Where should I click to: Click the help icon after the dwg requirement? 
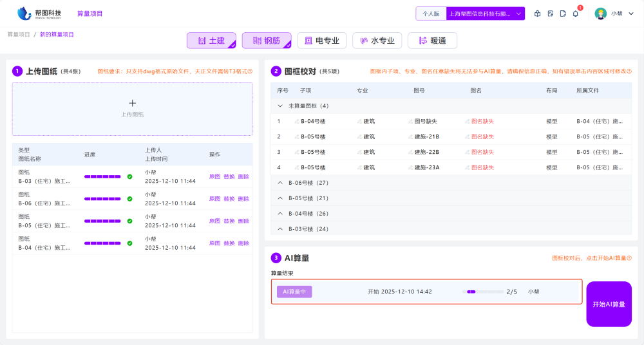coord(250,71)
